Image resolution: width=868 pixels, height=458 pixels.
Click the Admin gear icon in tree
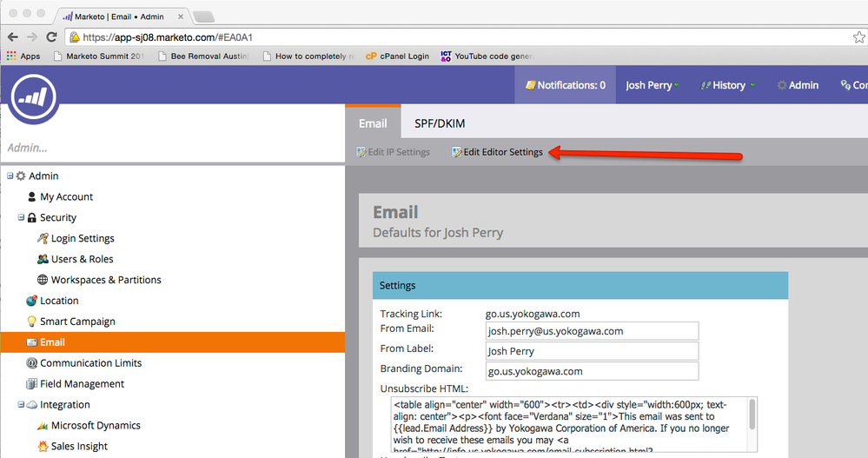click(21, 176)
